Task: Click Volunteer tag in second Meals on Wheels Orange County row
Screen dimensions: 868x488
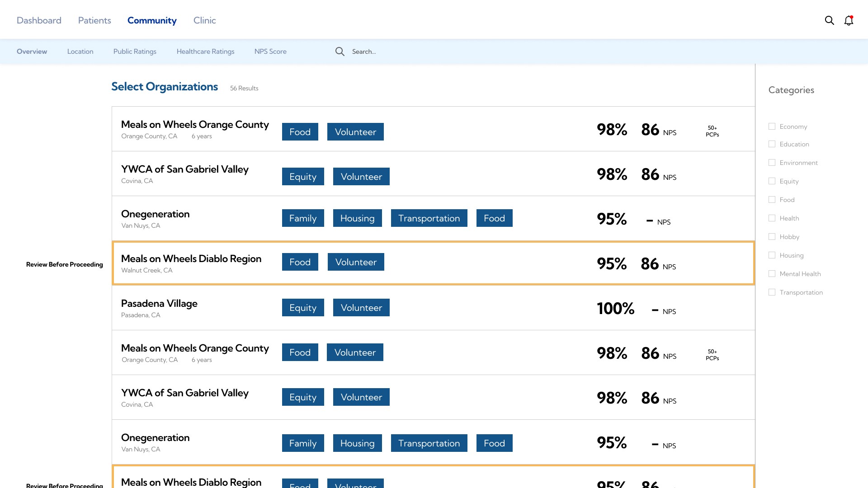Action: point(355,352)
